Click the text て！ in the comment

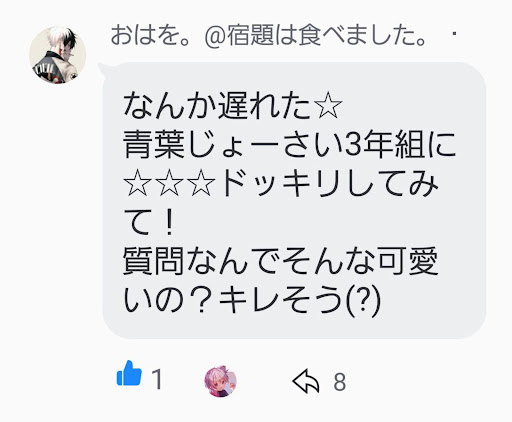pos(150,222)
